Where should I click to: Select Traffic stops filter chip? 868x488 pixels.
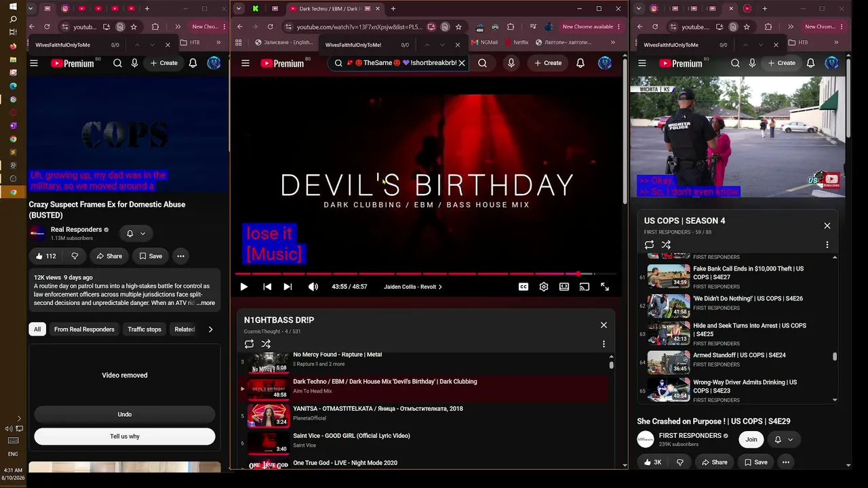pos(144,329)
